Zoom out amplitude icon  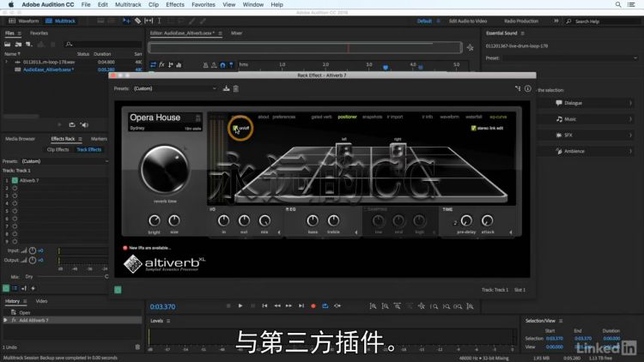point(386,306)
